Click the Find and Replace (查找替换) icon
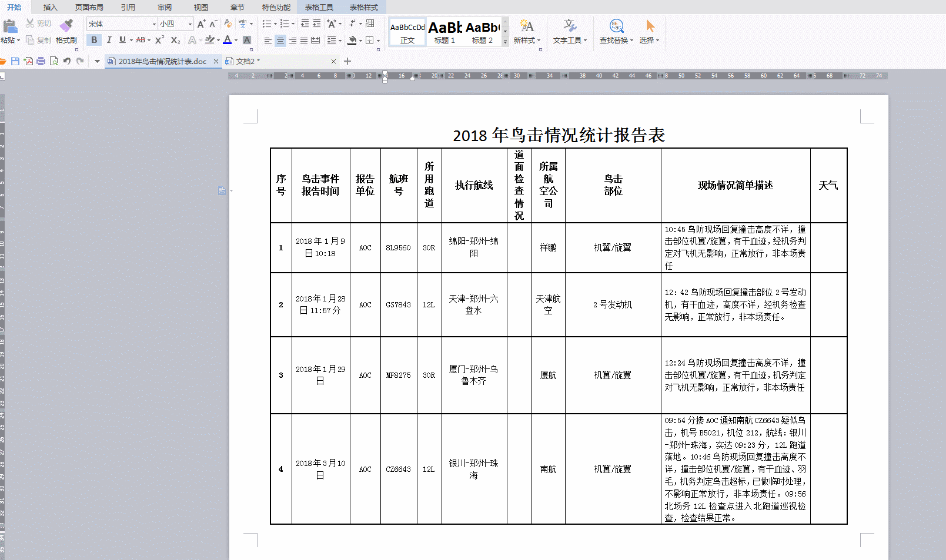The image size is (946, 560). coord(616,26)
